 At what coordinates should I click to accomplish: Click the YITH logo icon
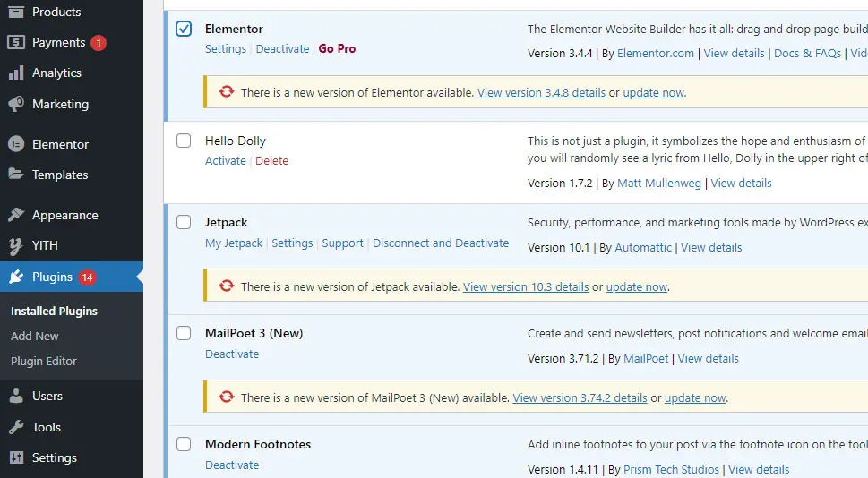[16, 245]
